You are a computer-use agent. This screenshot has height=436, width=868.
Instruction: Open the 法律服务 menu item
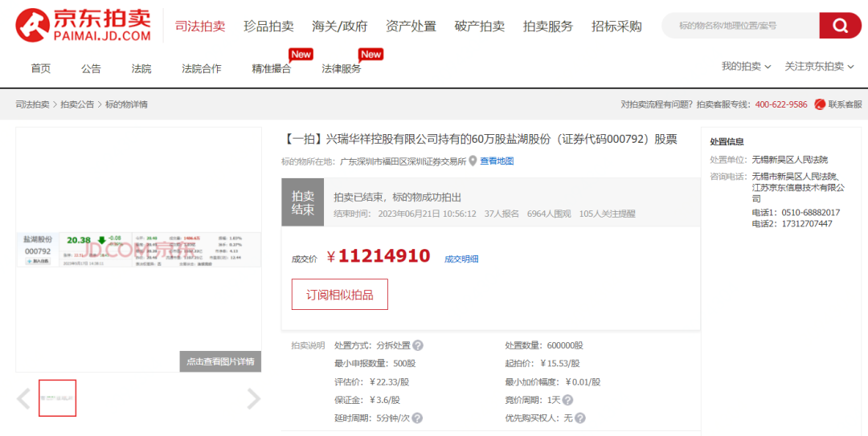(x=342, y=69)
